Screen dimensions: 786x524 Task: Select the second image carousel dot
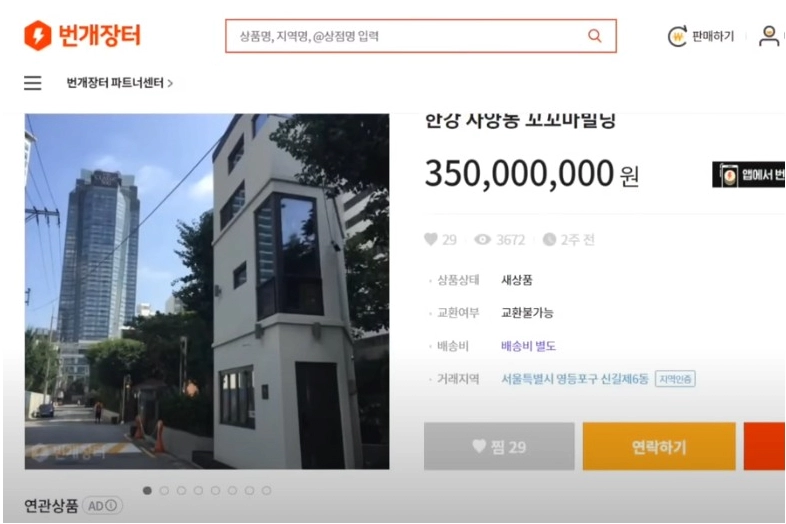[164, 490]
